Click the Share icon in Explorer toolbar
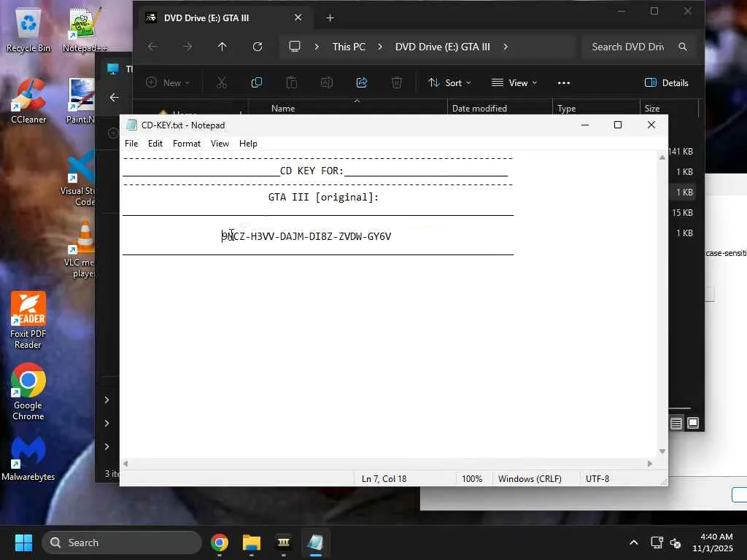Screen dimensions: 747x560 tap(362, 83)
